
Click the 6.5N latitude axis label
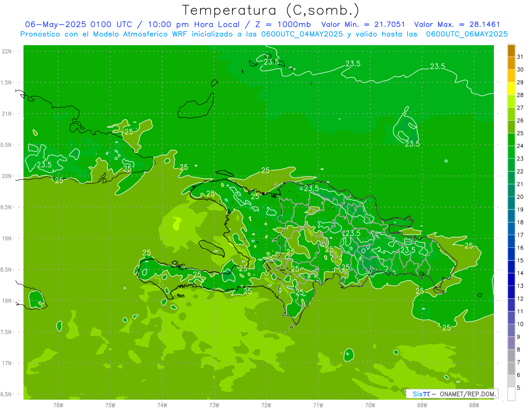6,395
